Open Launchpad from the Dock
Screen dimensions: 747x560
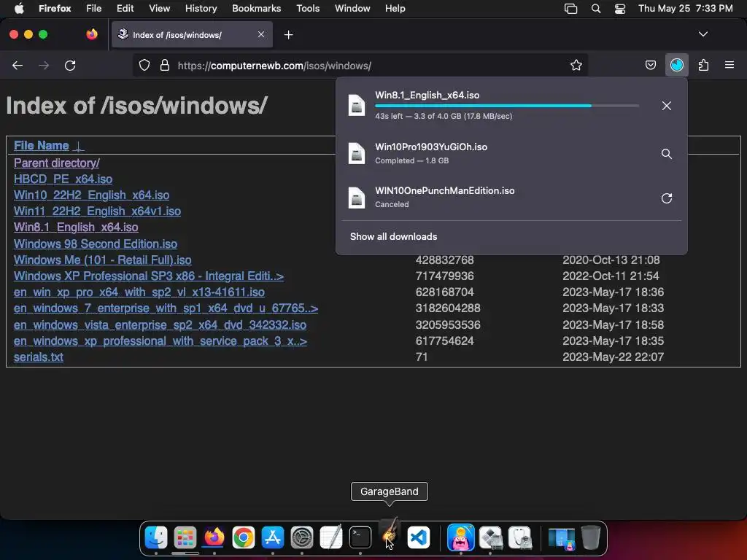coord(185,537)
